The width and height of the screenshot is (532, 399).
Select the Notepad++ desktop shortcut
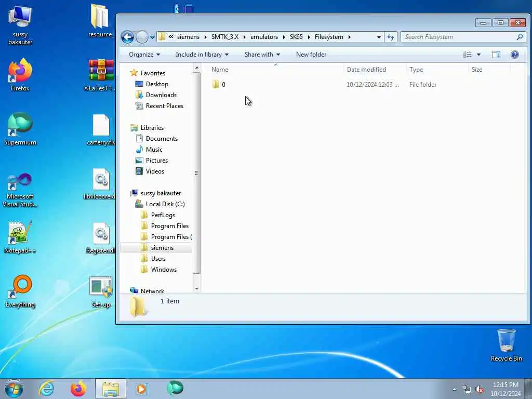(x=20, y=237)
